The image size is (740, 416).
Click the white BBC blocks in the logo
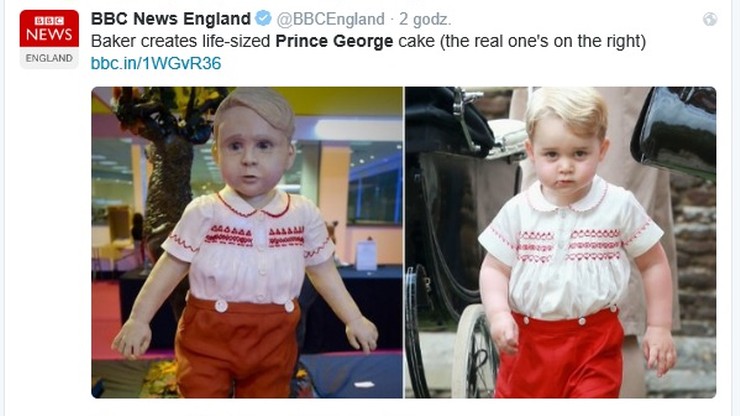pyautogui.click(x=49, y=21)
